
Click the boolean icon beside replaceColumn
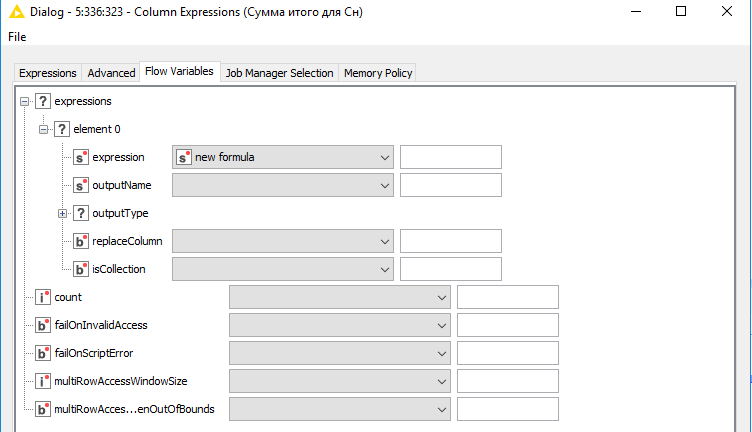pyautogui.click(x=81, y=241)
